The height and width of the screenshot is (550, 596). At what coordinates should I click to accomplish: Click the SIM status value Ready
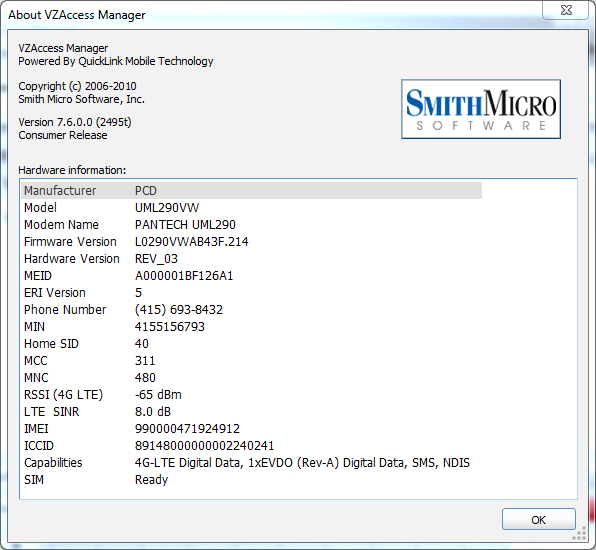151,480
